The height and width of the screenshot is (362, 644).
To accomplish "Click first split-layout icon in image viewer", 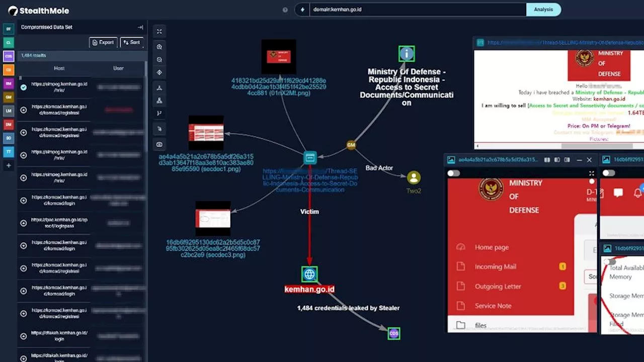I will tap(547, 160).
